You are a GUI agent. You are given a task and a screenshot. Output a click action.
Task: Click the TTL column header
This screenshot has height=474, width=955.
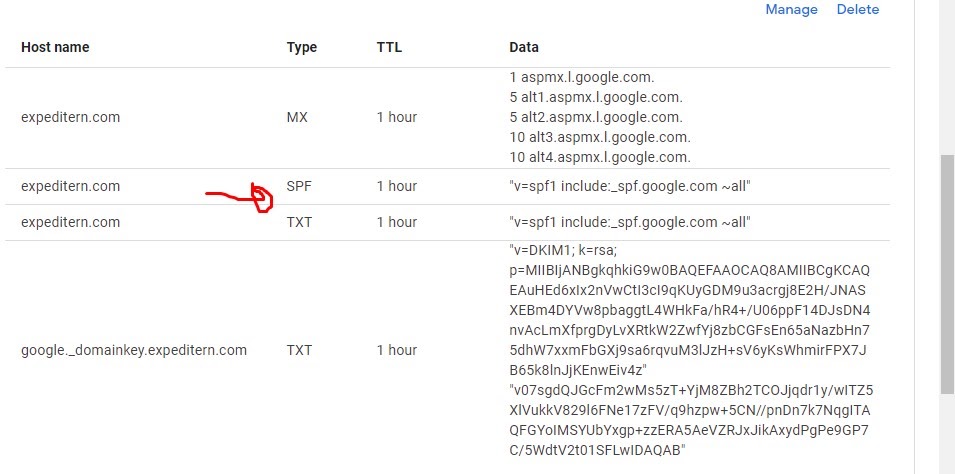[x=389, y=47]
